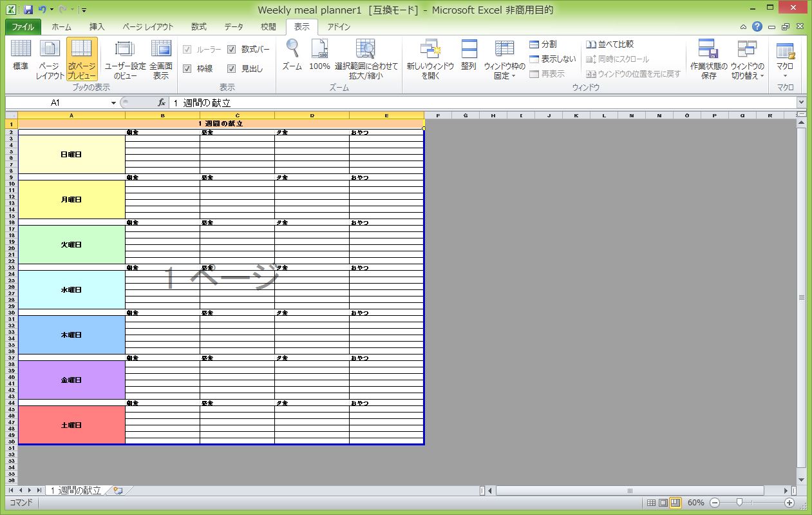Image resolution: width=812 pixels, height=515 pixels.
Task: Click the 並べて比較 button
Action: [610, 44]
